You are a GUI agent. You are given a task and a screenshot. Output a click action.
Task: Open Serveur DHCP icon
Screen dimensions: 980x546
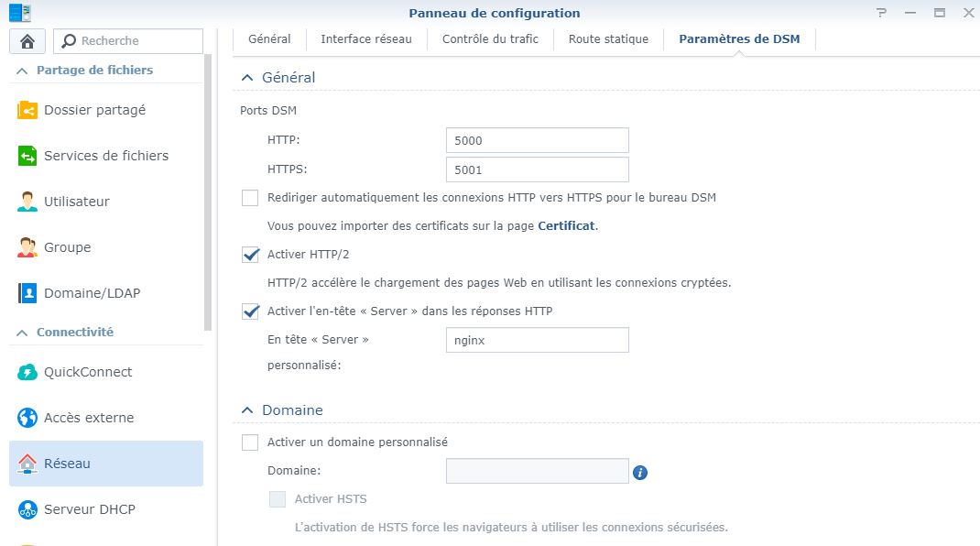pos(27,509)
